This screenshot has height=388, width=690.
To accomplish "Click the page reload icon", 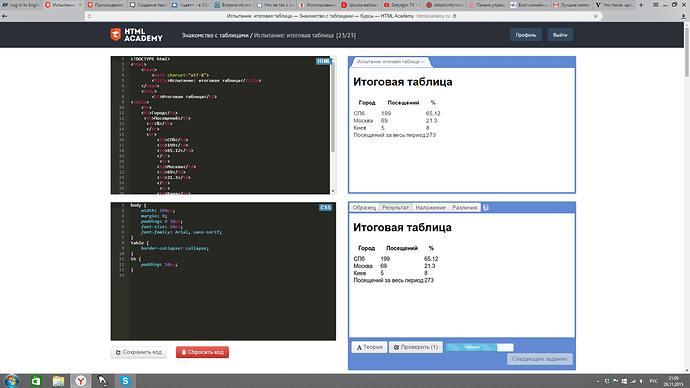I will [89, 16].
